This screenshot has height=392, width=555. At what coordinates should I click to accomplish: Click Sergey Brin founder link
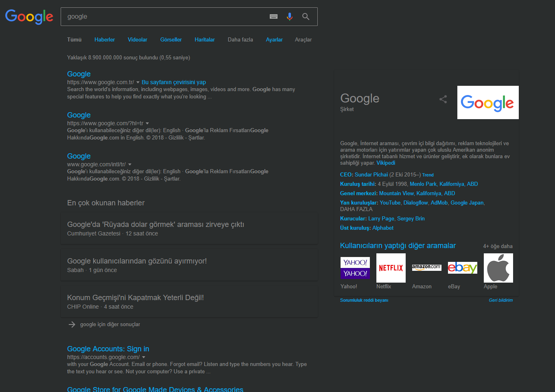(411, 219)
